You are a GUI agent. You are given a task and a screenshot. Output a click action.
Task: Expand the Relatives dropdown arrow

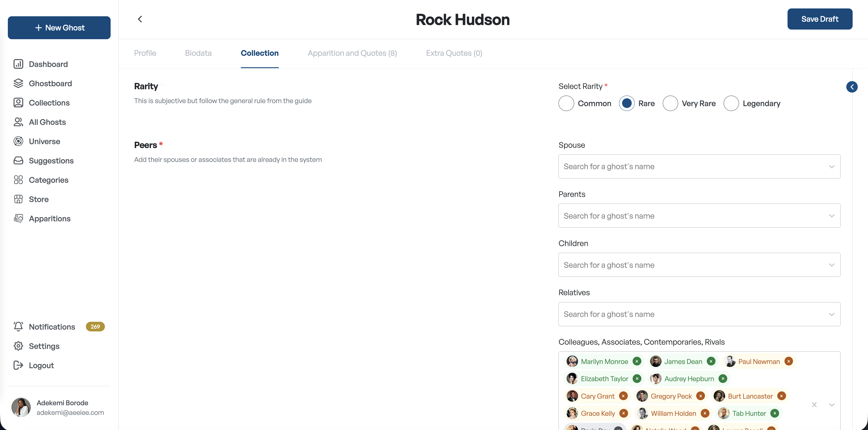tap(831, 314)
